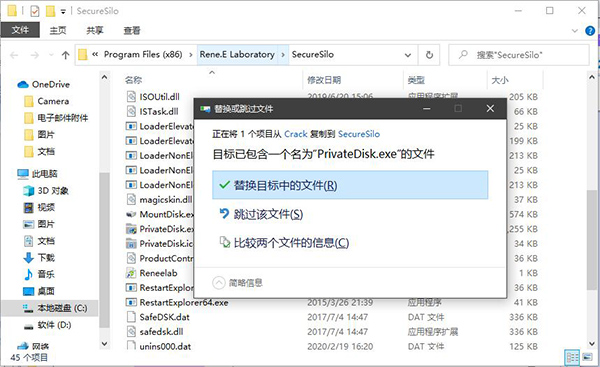
Task: Go up one folder level
Action: pos(65,55)
